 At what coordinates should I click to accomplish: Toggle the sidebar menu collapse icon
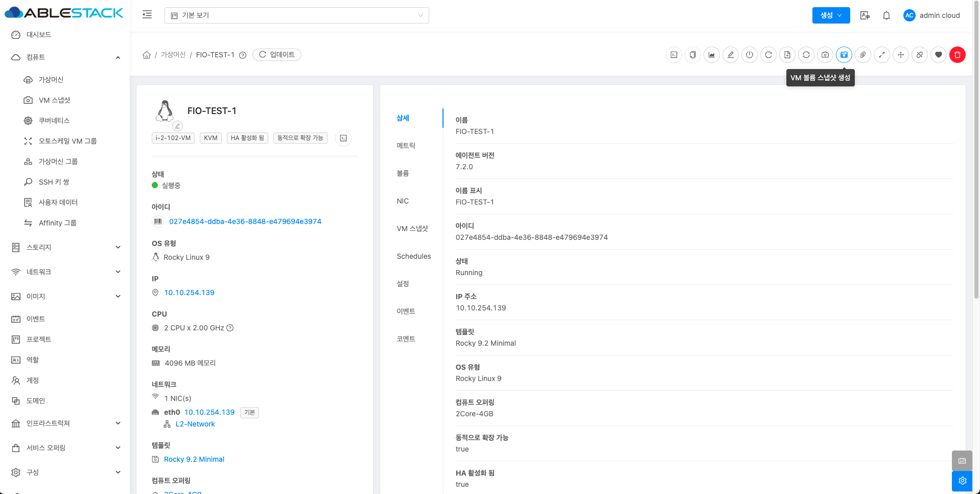pyautogui.click(x=147, y=15)
